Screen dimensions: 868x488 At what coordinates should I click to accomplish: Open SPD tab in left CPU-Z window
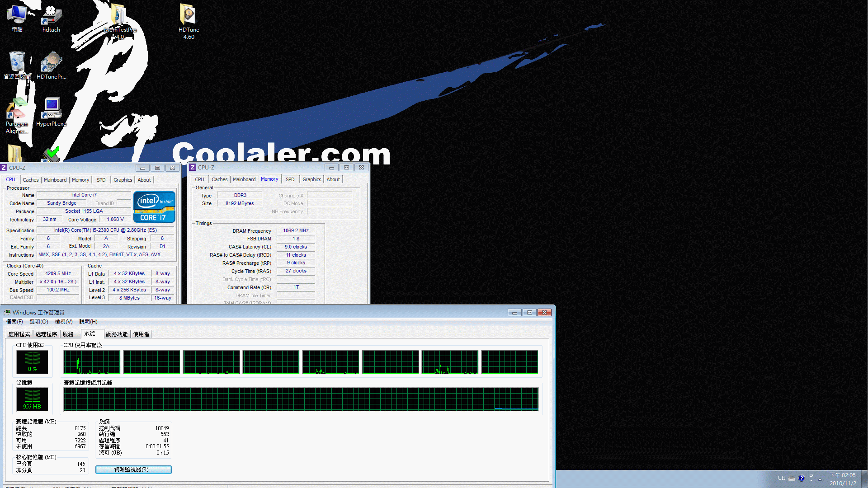[101, 180]
